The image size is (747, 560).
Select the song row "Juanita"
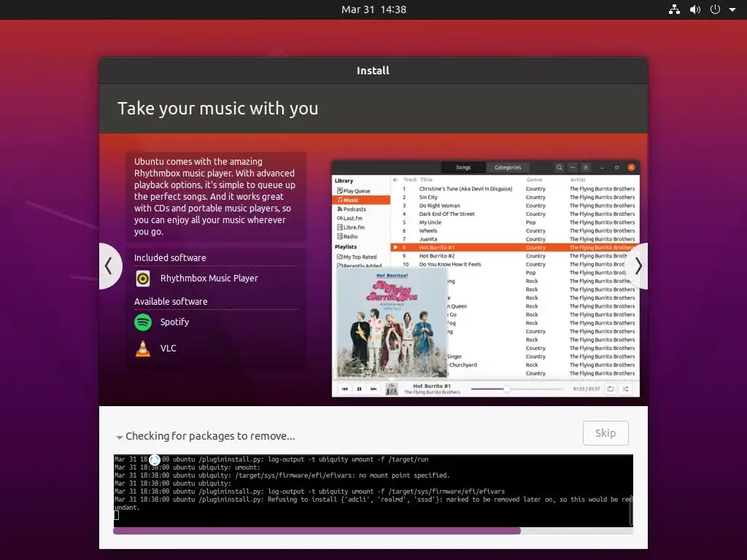pos(515,239)
